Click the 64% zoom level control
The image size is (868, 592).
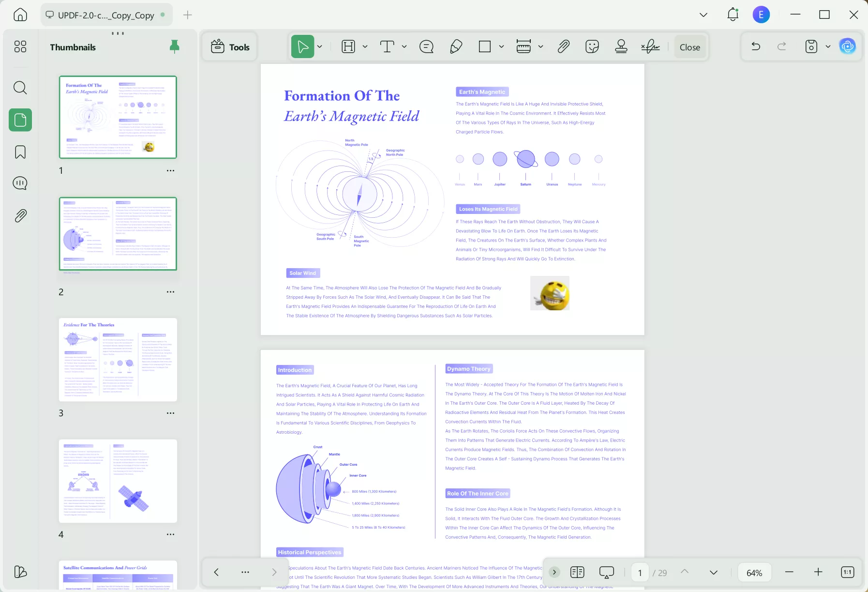coord(754,572)
